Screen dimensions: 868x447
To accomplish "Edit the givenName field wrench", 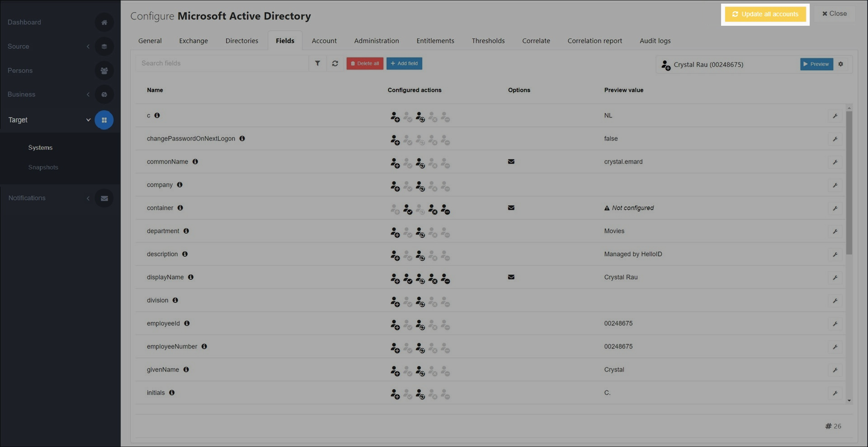I will pyautogui.click(x=835, y=370).
